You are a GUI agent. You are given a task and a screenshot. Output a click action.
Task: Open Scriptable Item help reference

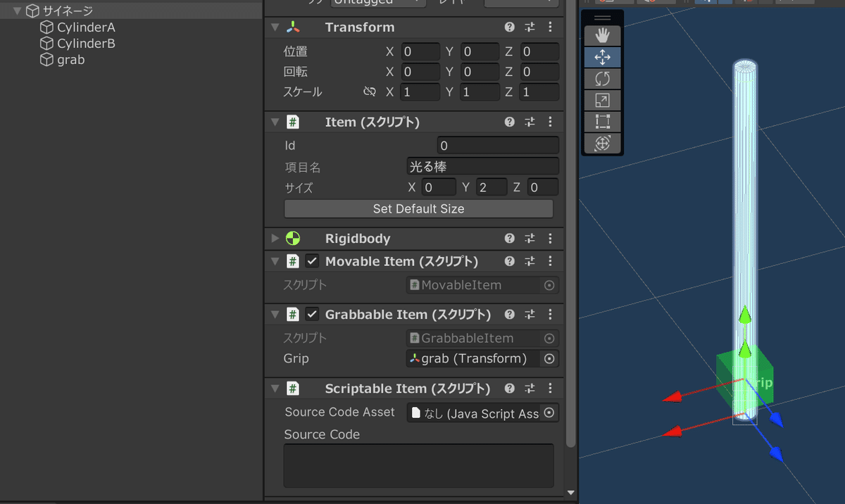[510, 389]
